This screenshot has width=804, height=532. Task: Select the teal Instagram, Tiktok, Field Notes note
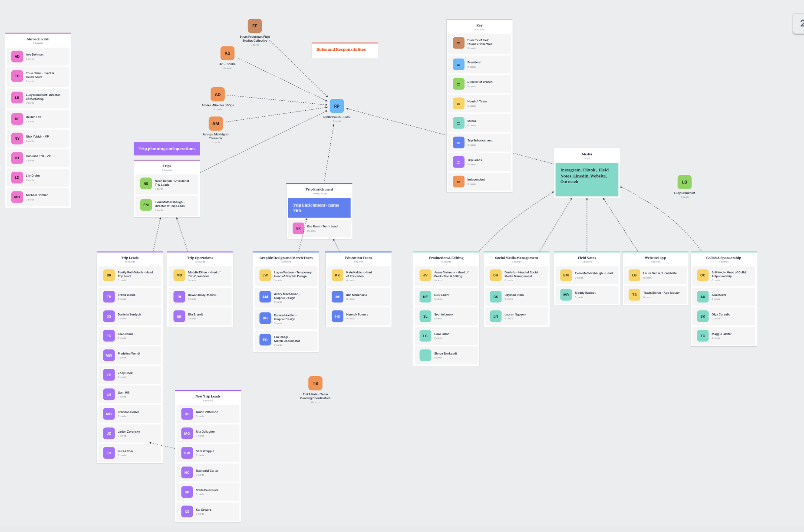pyautogui.click(x=587, y=179)
